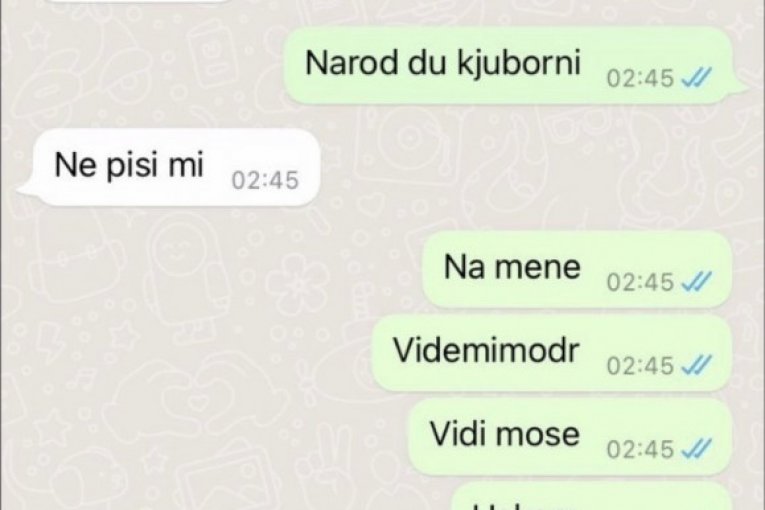Tap the partially visible green bubble at bottom
Screen dimensions: 765x510
pyautogui.click(x=592, y=496)
